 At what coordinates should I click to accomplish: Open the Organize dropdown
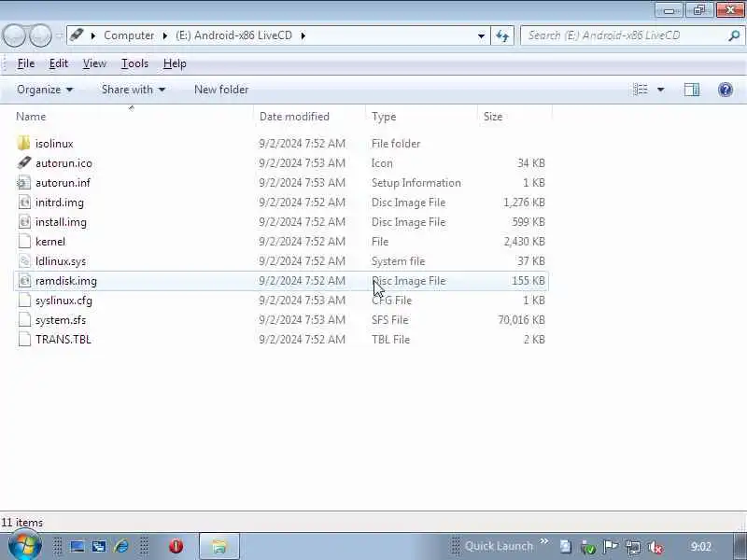[45, 90]
